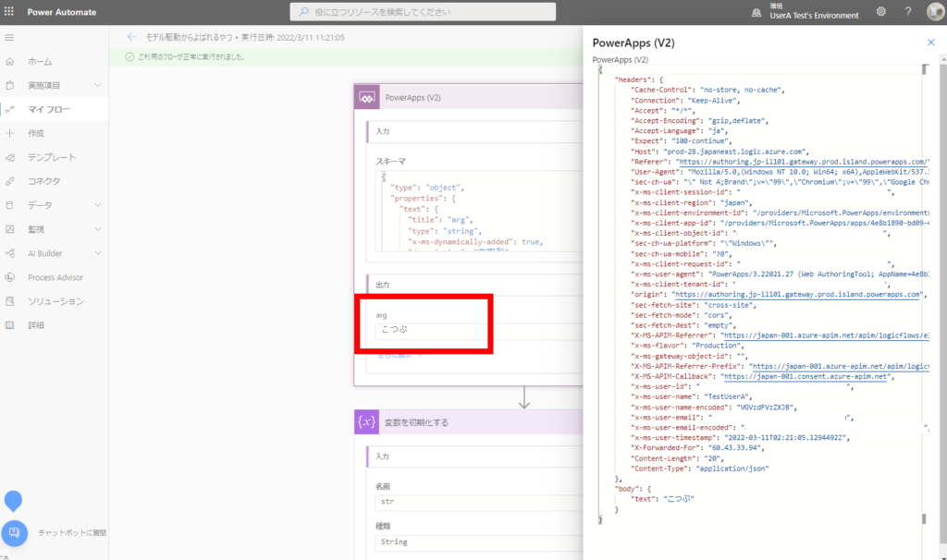
Task: Expand the AI Builder submenu chevron
Action: [x=98, y=253]
